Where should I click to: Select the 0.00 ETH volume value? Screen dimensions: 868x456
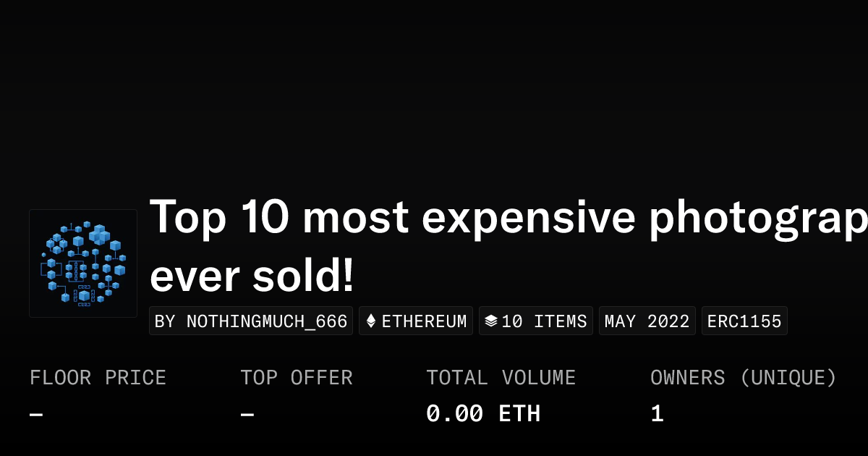point(483,414)
